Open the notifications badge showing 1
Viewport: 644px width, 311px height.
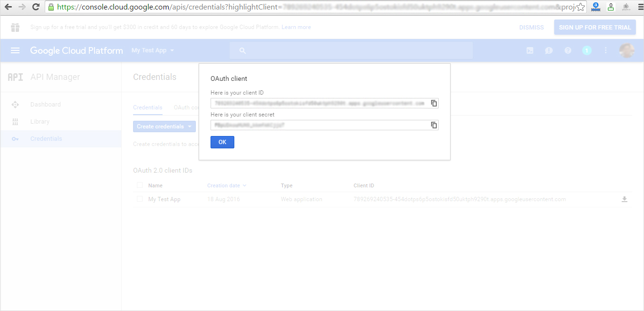click(x=587, y=50)
